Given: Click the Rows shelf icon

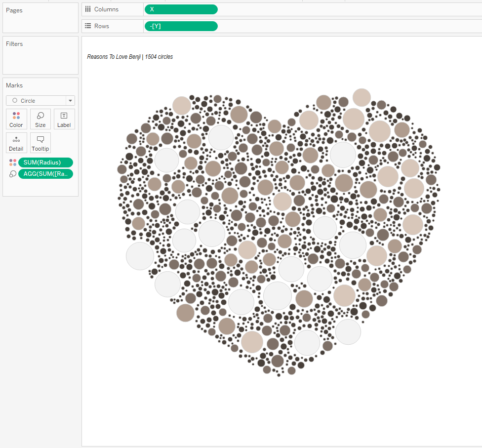Looking at the screenshot, I should [x=88, y=26].
